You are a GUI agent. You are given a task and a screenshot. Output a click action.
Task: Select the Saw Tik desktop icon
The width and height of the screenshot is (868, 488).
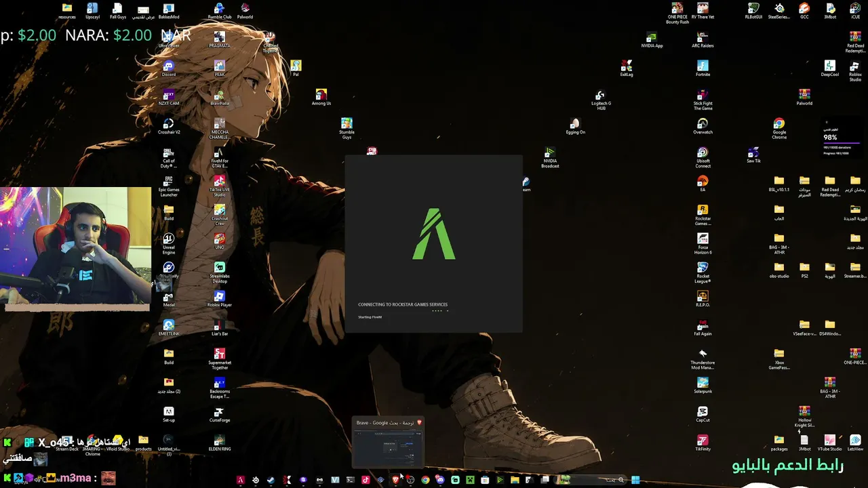[753, 155]
